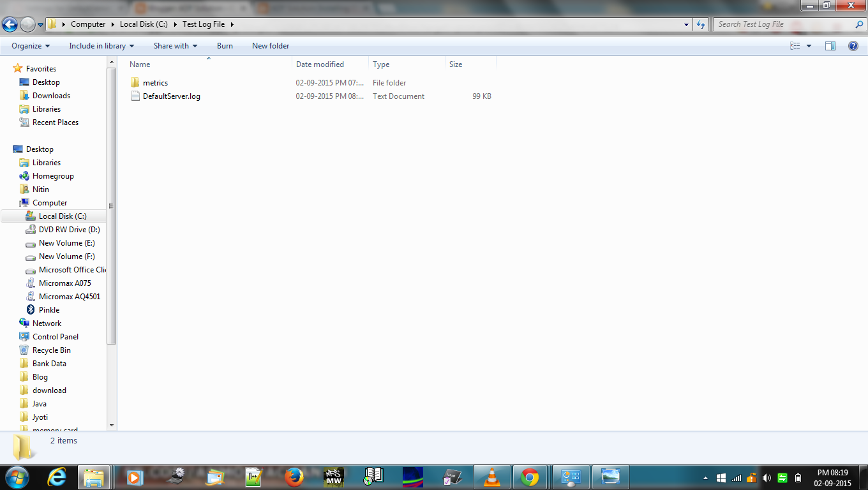
Task: Open Libraries under Favorites
Action: click(x=47, y=109)
